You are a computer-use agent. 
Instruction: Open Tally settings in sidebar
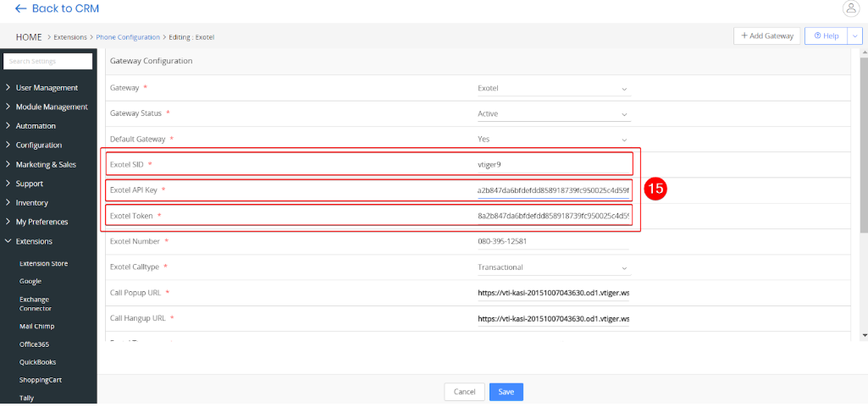click(26, 398)
